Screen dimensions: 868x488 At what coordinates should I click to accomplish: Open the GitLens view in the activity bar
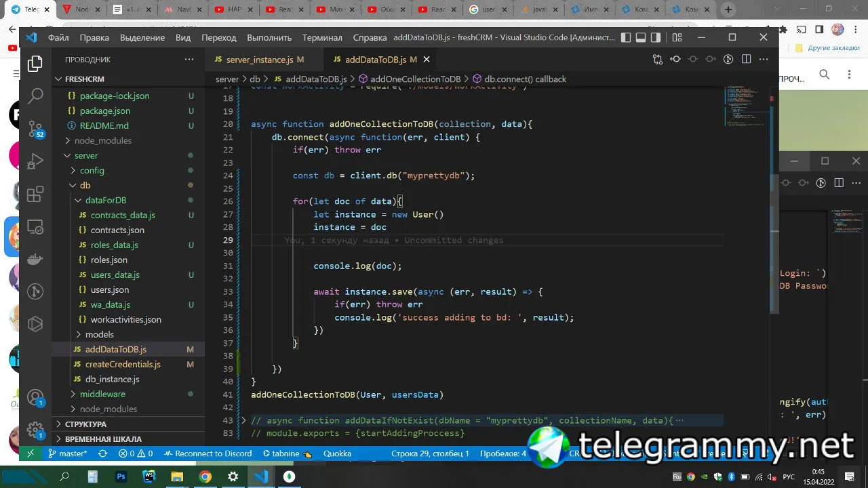[x=35, y=292]
